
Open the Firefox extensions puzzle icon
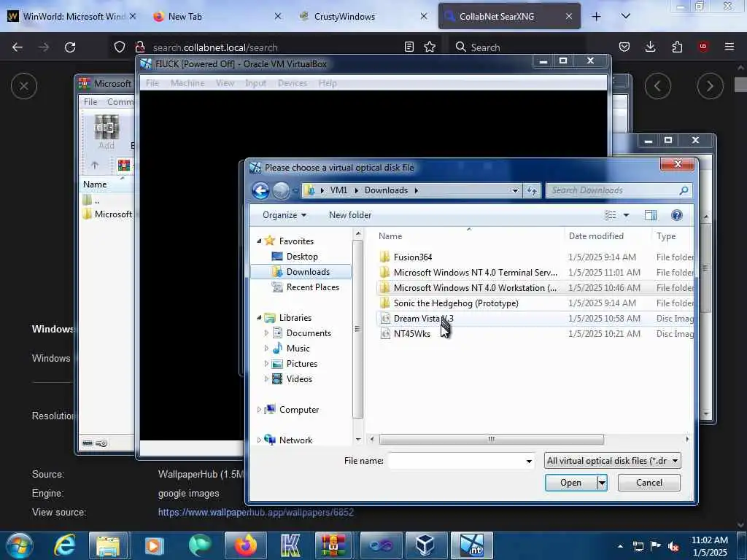click(677, 47)
